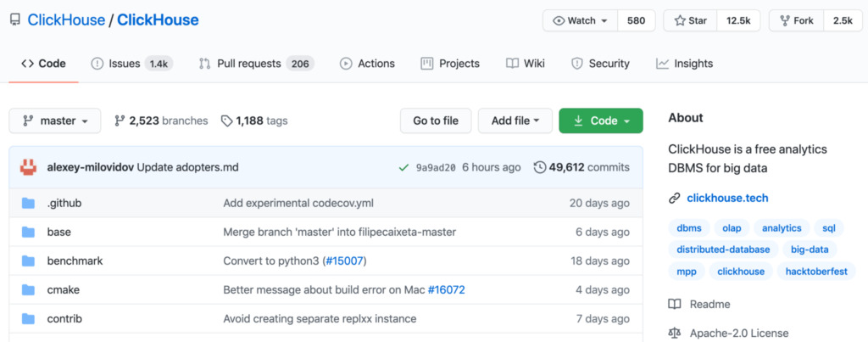
Task: Open the Watch notifications dropdown
Action: [580, 20]
